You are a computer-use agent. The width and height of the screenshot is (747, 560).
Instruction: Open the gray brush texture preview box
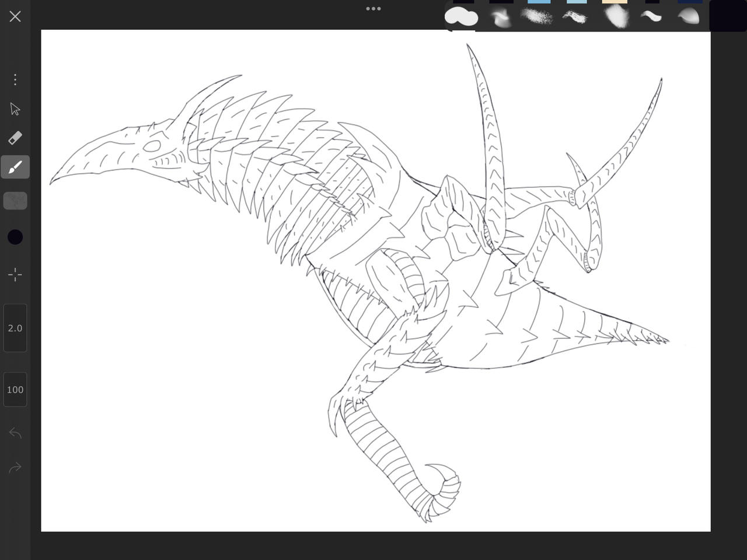pyautogui.click(x=15, y=201)
